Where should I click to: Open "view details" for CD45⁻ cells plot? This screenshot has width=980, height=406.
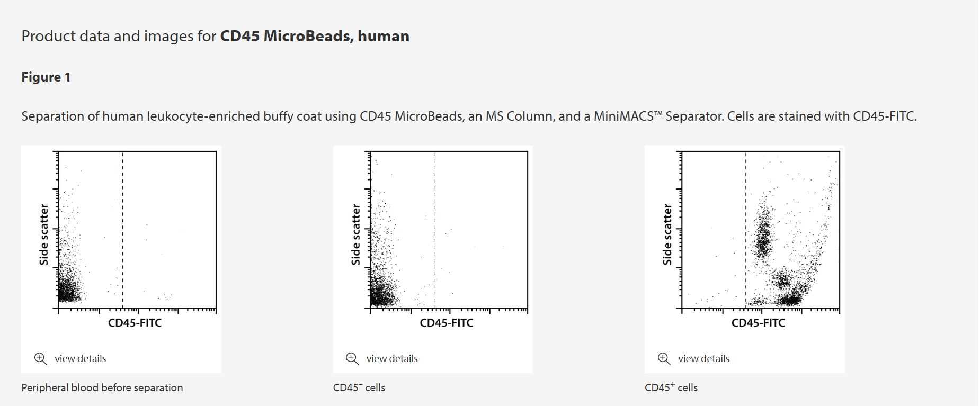coord(392,359)
